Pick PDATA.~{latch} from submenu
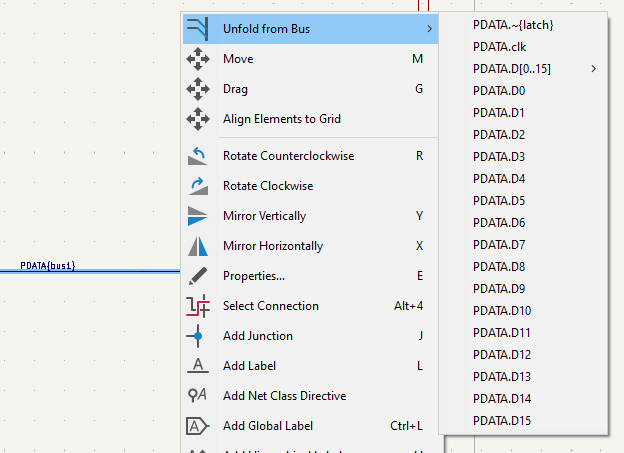 tap(513, 25)
